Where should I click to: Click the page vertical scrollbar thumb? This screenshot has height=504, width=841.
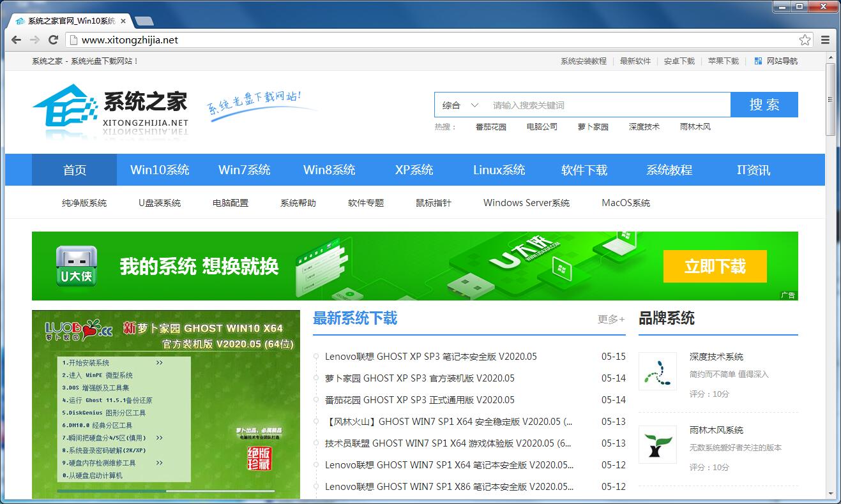click(x=830, y=99)
